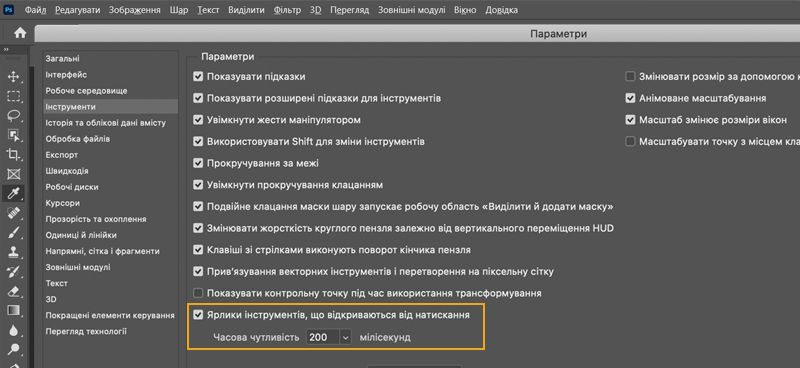Uncheck 'Ярлики інструментів, що відкриваються від натискання'

(198, 315)
